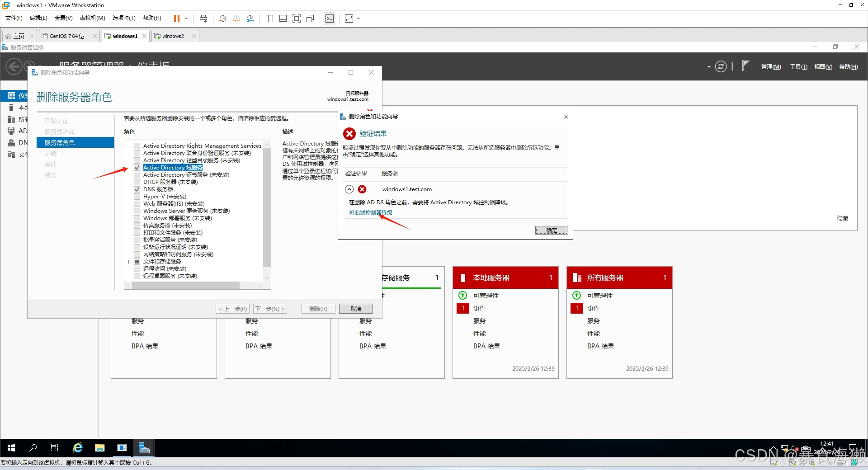Image resolution: width=868 pixels, height=470 pixels.
Task: Click the thumbnail bar view icon
Action: [283, 19]
